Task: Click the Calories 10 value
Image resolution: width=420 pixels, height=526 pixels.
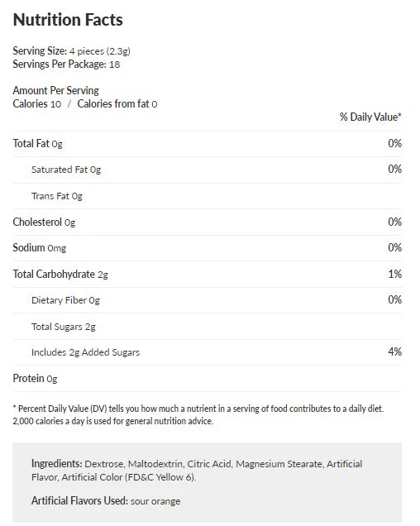Action: coord(37,104)
